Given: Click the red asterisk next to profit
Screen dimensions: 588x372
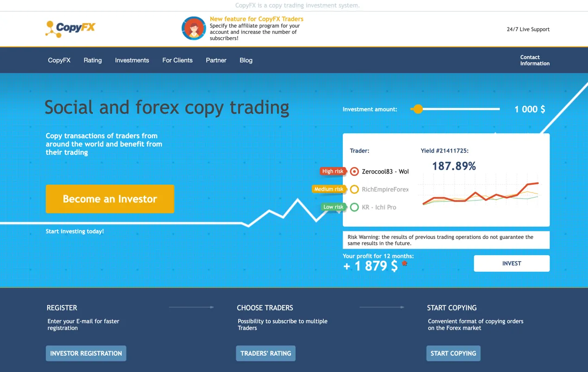Looking at the screenshot, I should (x=405, y=263).
